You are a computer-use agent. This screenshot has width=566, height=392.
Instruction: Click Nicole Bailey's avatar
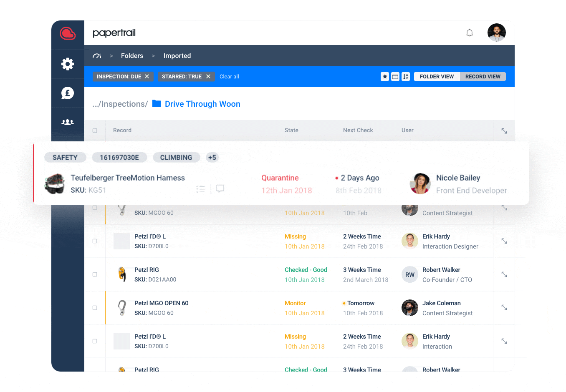pos(420,184)
